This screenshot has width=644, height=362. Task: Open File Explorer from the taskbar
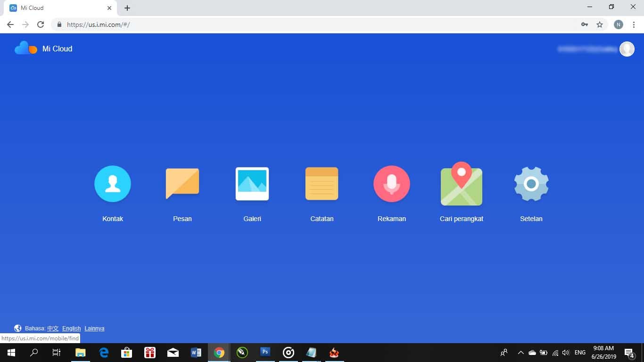pos(81,353)
